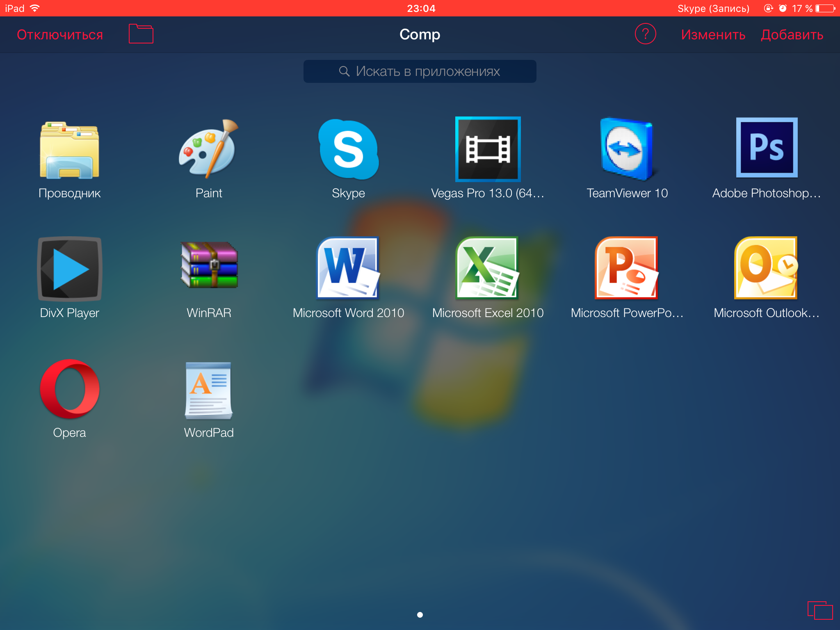Open the folder icon in the top bar
This screenshot has width=840, height=630.
coord(141,34)
